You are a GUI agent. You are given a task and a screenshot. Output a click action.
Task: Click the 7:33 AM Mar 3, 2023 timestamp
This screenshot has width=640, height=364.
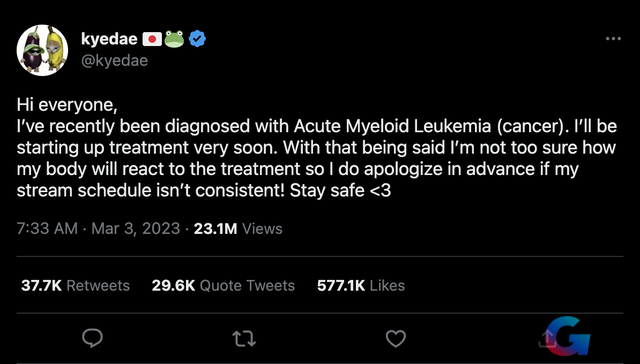98,229
